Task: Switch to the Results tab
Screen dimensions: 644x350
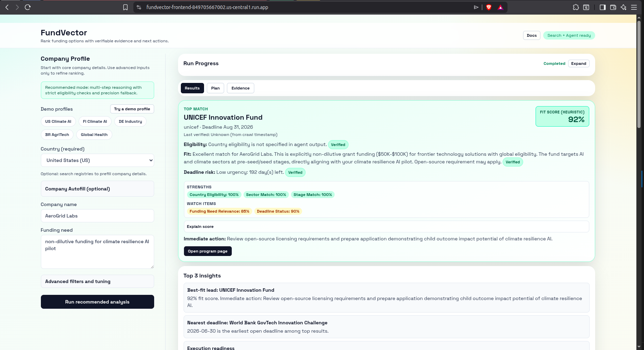Action: click(x=192, y=88)
